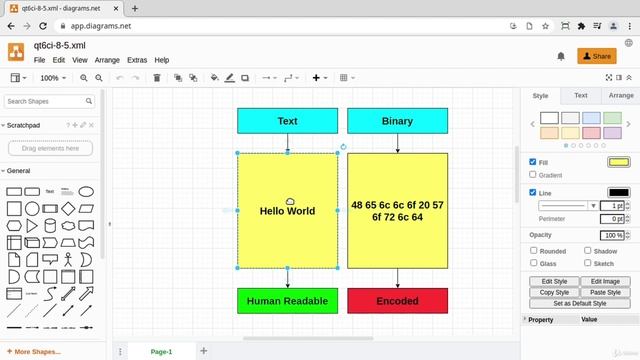Open the Edit menu
The height and width of the screenshot is (360, 640).
[x=59, y=60]
